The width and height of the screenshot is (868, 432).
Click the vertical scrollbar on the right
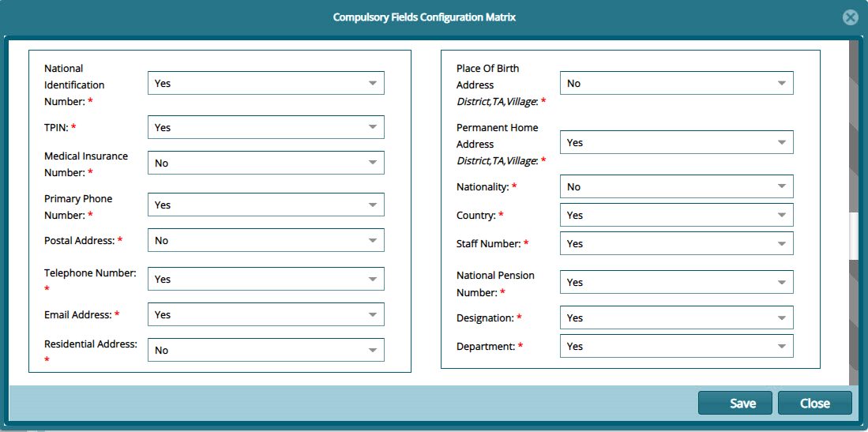(x=853, y=235)
